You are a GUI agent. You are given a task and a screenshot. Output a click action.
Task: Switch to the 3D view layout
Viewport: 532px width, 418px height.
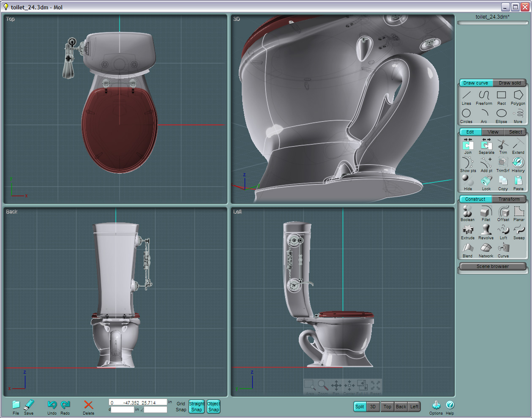[x=373, y=407]
